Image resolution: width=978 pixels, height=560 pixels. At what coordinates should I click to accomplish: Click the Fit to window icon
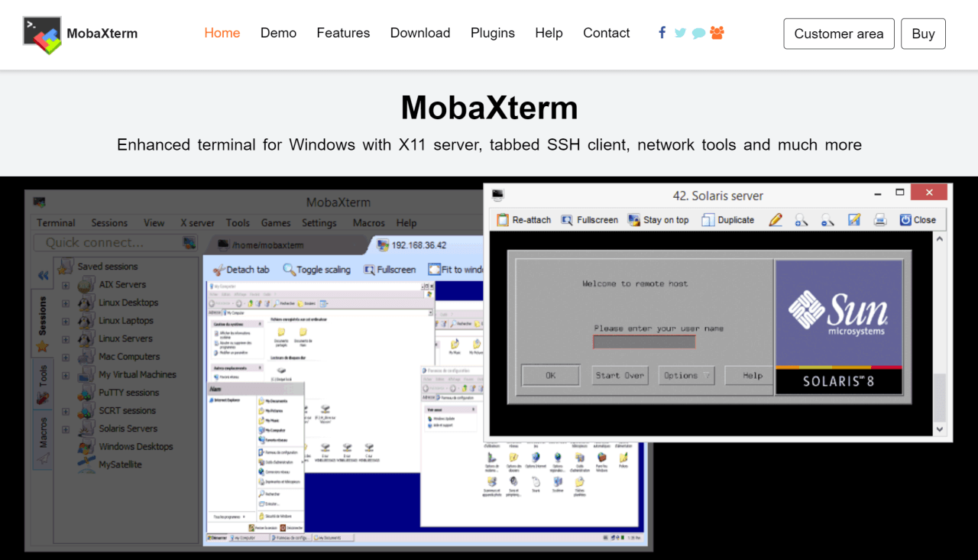point(435,270)
